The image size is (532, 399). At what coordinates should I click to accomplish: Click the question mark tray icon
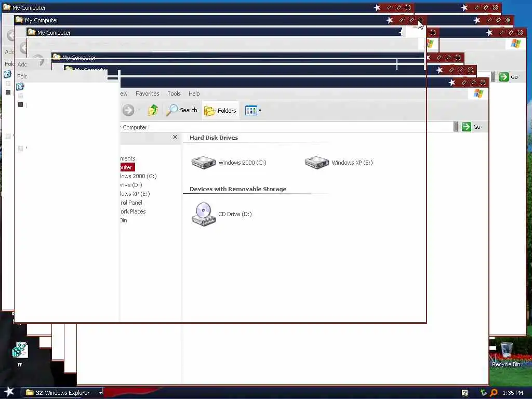click(465, 393)
